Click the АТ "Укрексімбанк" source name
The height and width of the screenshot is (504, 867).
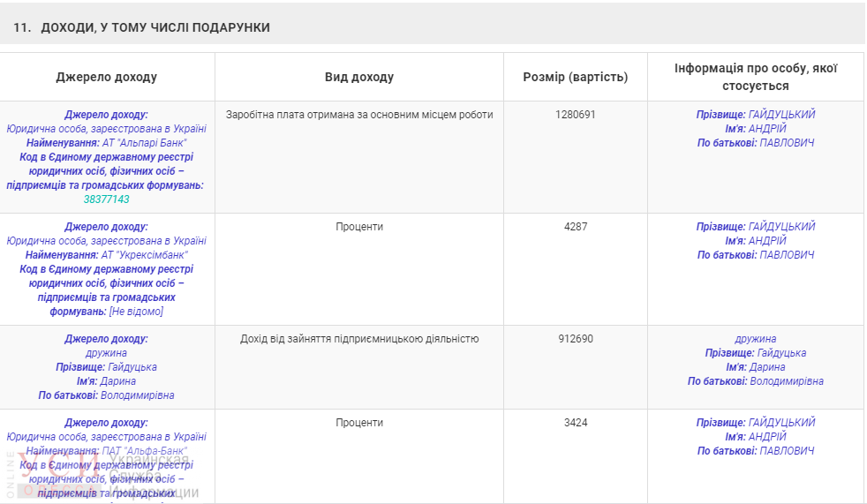tap(144, 255)
